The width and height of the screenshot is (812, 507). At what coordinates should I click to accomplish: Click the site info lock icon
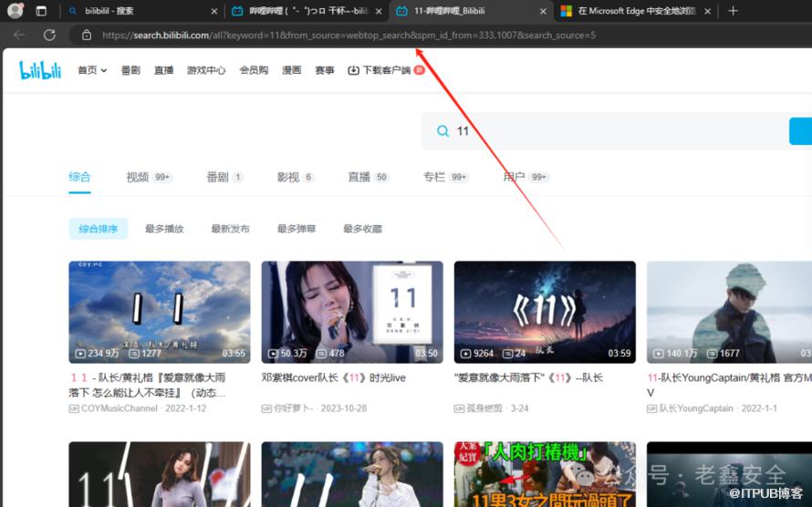pos(87,35)
